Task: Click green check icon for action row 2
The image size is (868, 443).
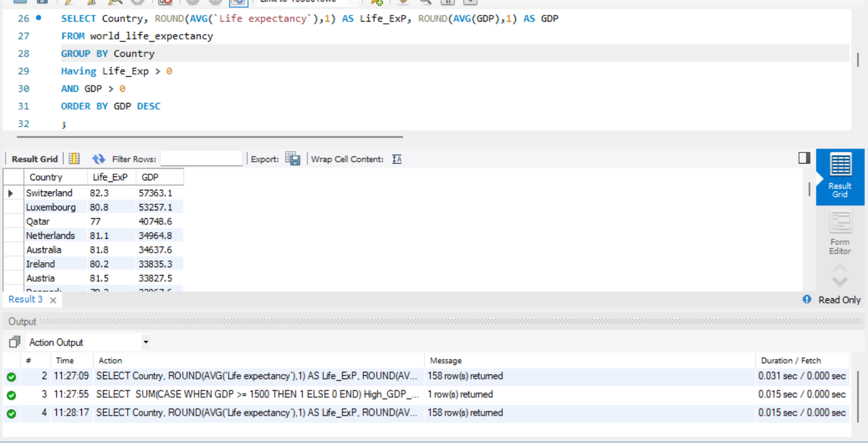Action: [11, 377]
